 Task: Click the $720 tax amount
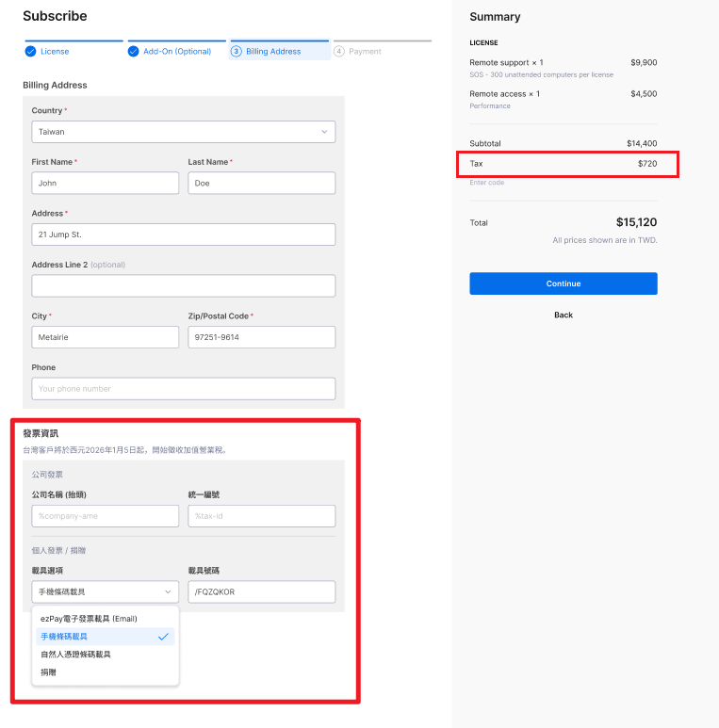point(647,164)
